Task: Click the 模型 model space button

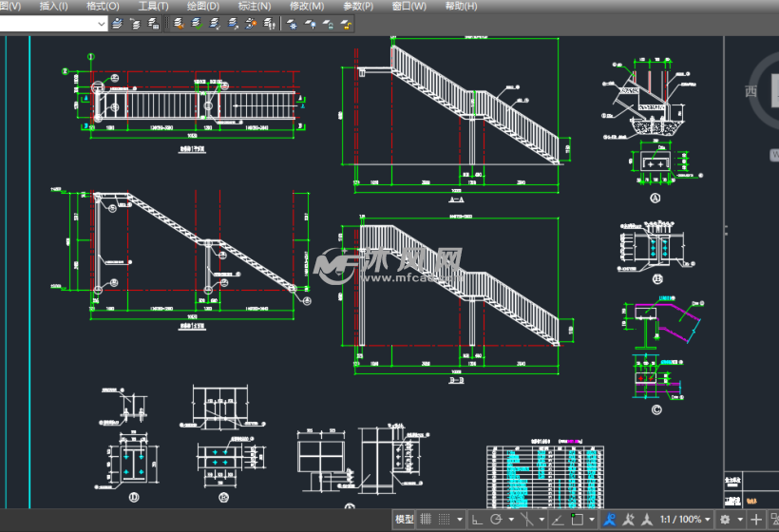Action: click(405, 520)
